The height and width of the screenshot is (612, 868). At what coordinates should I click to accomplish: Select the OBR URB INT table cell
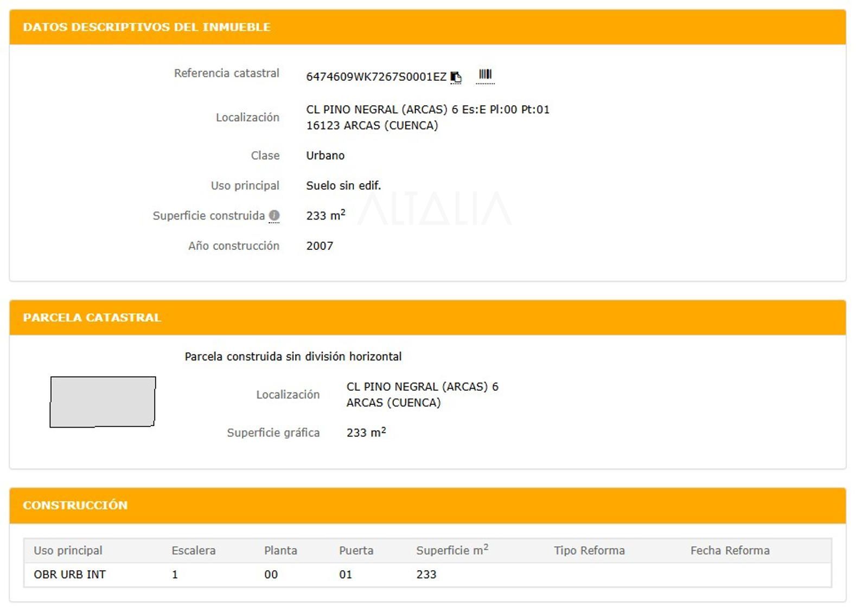(69, 575)
